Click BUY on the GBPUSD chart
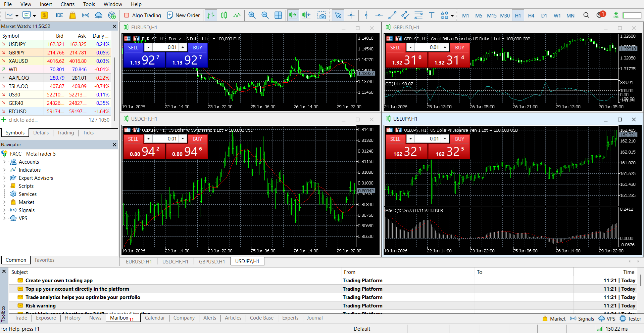Viewport: 644px width, 333px height. 460,48
